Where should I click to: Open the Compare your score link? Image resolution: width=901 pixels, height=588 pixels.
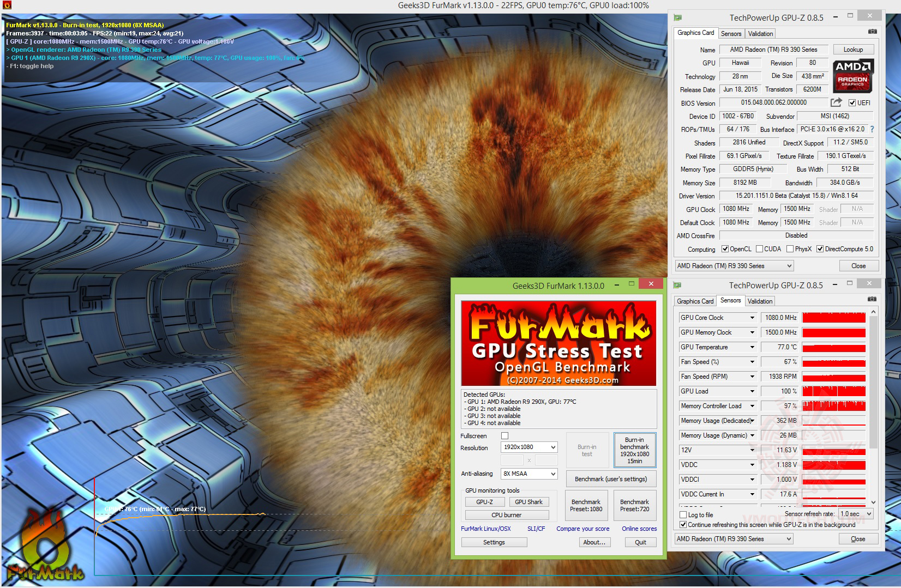583,529
